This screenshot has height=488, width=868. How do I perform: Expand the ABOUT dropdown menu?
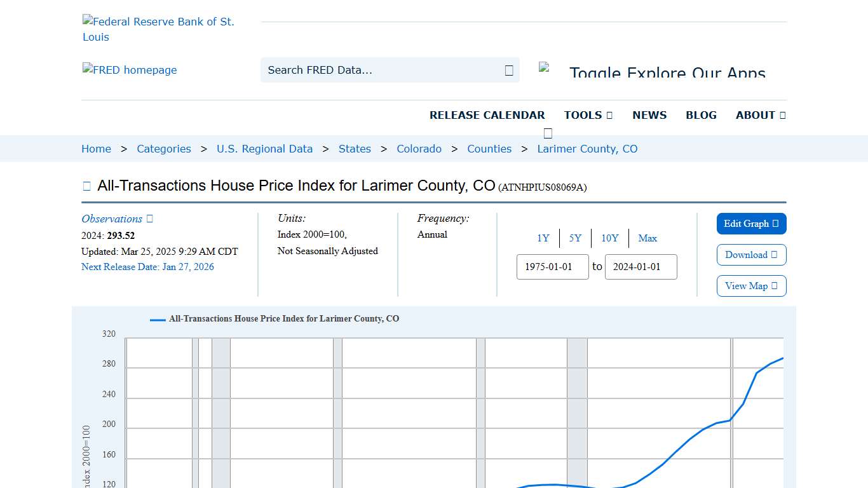pyautogui.click(x=760, y=115)
